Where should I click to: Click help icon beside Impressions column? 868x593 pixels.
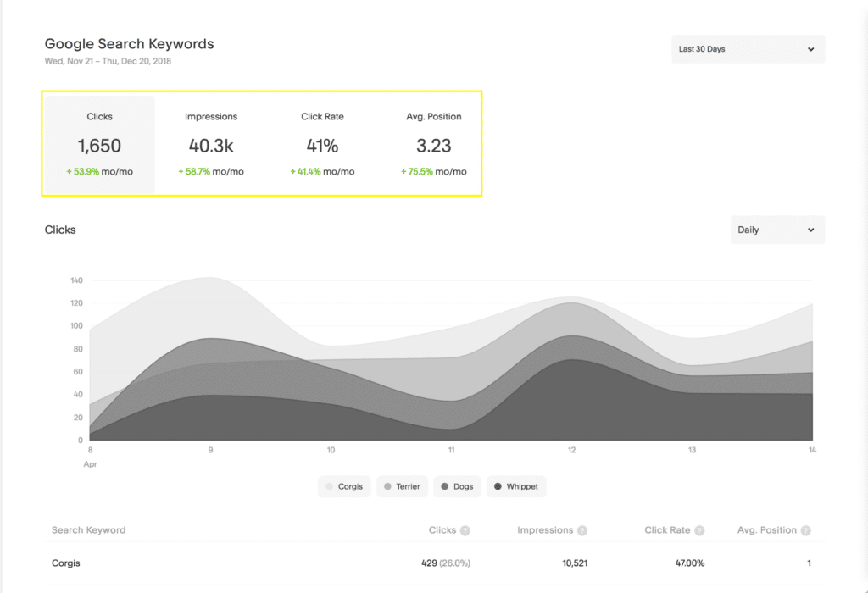pyautogui.click(x=582, y=531)
